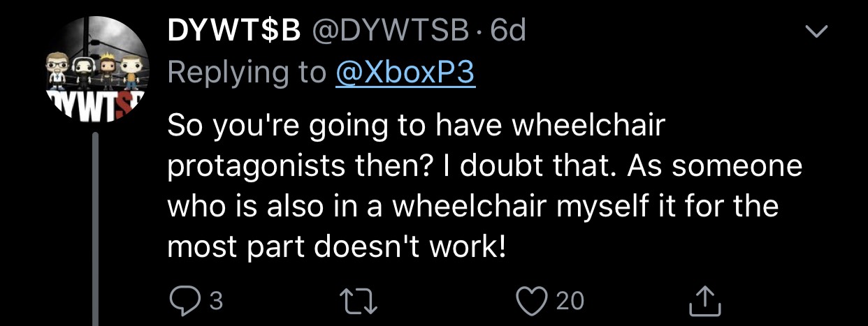Click the like count number 20

click(x=569, y=300)
